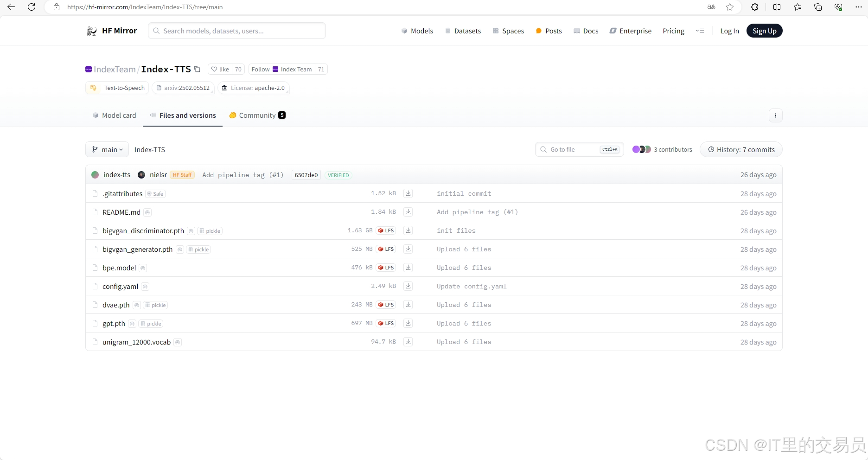Follow the Index Team organization
868x460 pixels.
pyautogui.click(x=282, y=69)
